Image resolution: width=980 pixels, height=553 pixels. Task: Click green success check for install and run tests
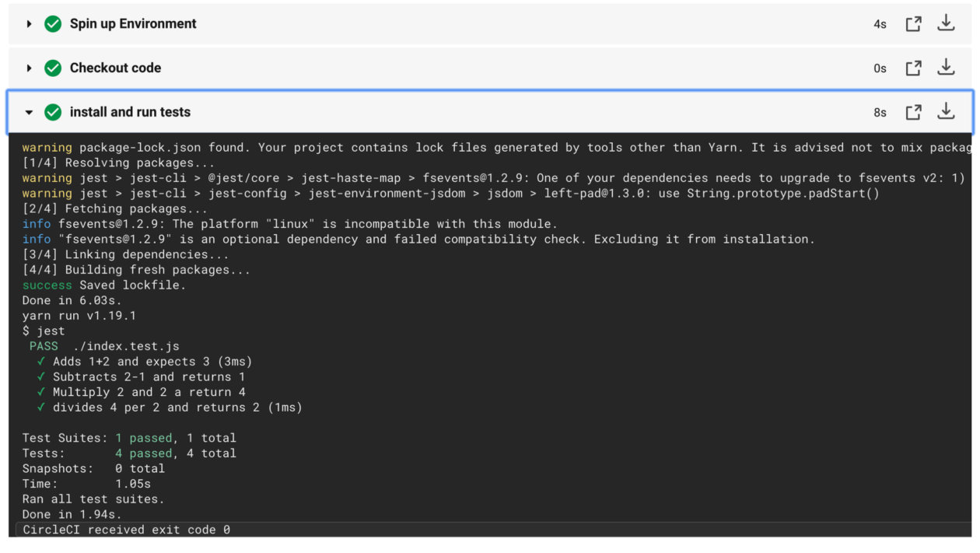53,113
